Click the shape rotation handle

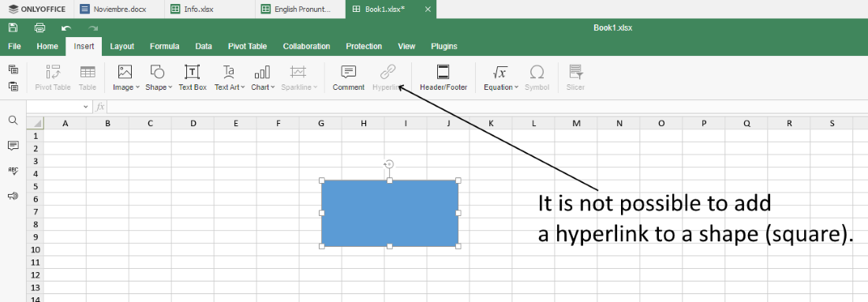(389, 164)
